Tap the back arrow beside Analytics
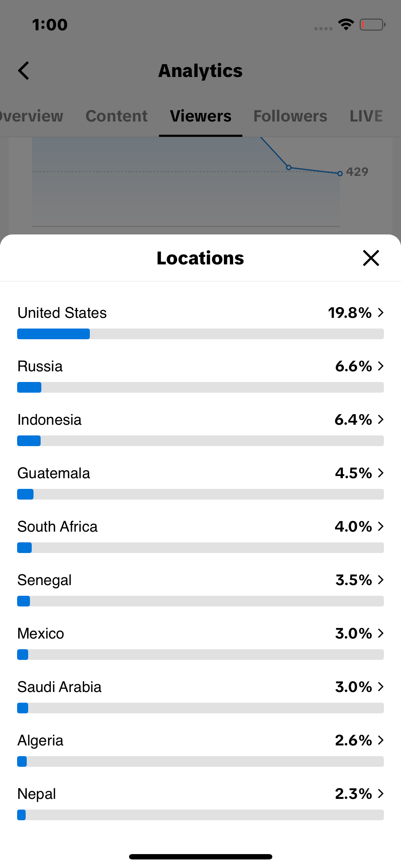Image resolution: width=401 pixels, height=868 pixels. (x=24, y=71)
